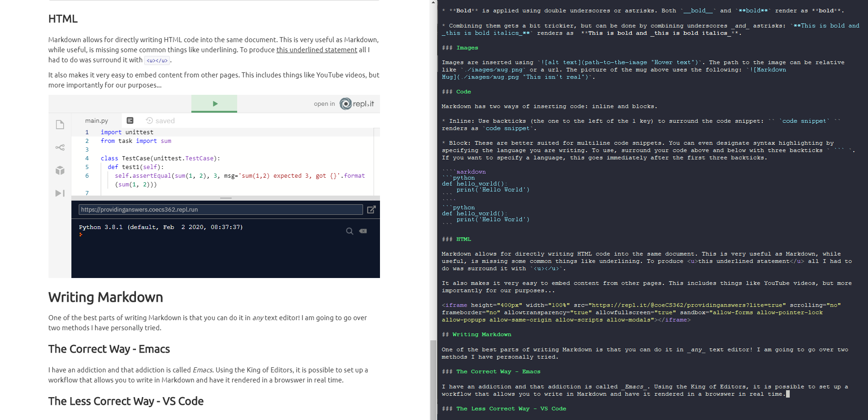The height and width of the screenshot is (420, 868).
Task: Open the version control share icon in repl sidebar
Action: point(60,147)
